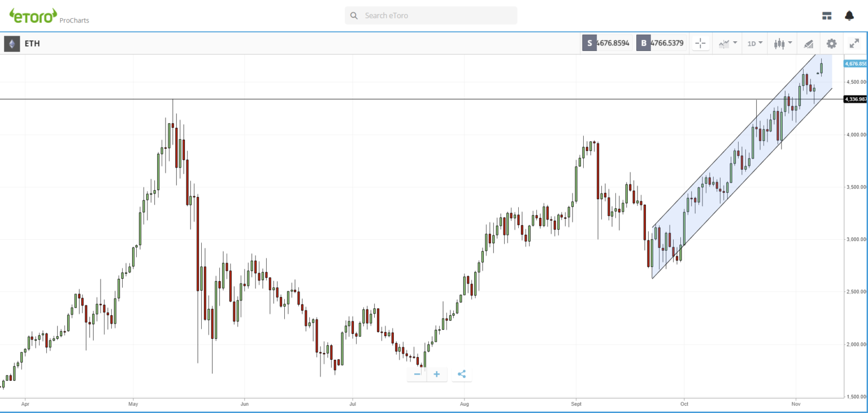
Task: Select the drawing tools pencil icon
Action: [x=808, y=44]
